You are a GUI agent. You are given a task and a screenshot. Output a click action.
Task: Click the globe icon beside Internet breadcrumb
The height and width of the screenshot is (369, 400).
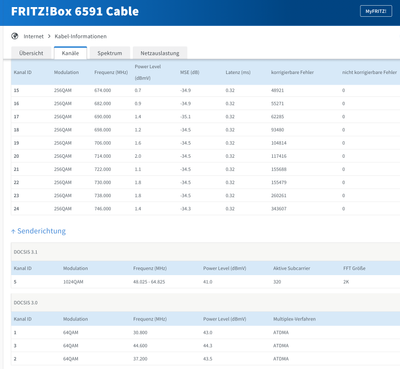click(15, 36)
